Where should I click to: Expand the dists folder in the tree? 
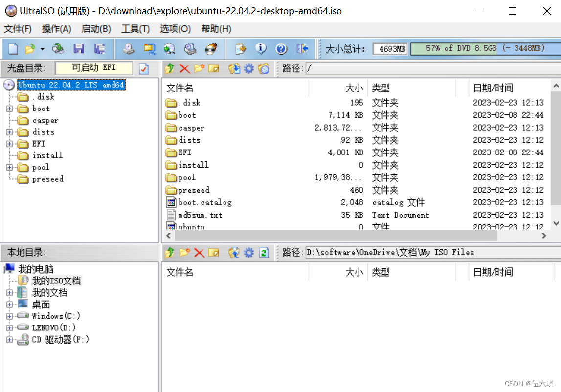(x=10, y=132)
